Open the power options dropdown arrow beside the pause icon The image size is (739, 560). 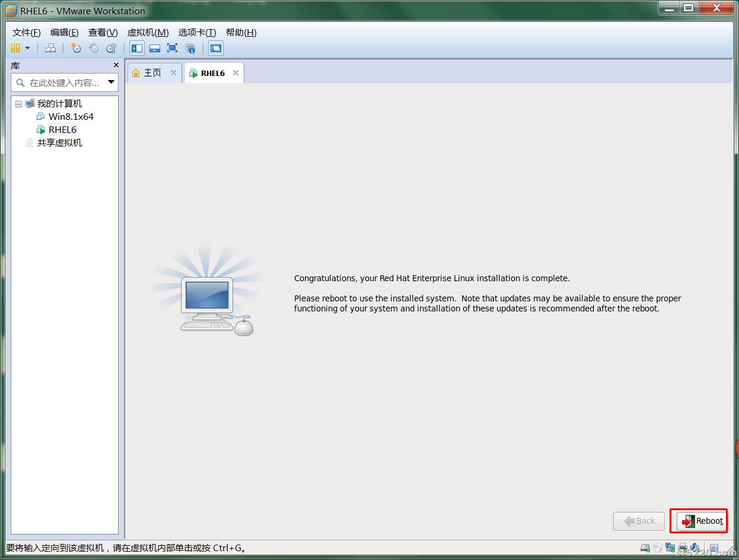point(27,48)
